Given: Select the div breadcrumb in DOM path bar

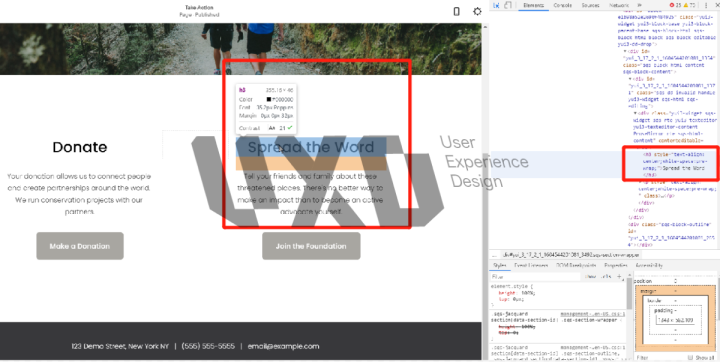Looking at the screenshot, I should tap(572, 255).
